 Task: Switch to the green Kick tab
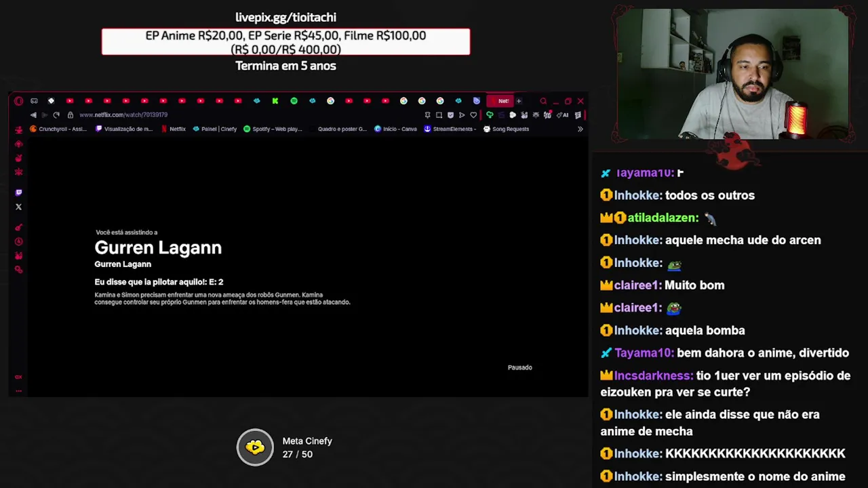(275, 101)
